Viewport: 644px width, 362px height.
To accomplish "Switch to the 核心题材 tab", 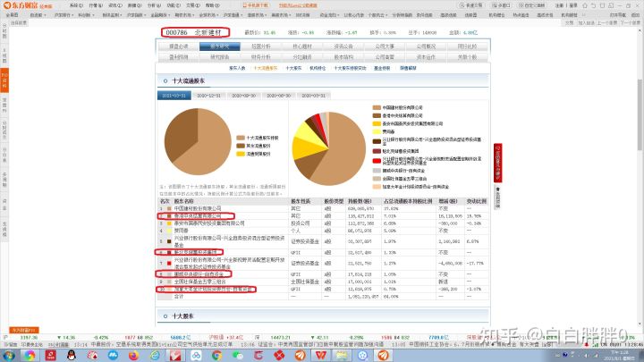I will 302,46.
